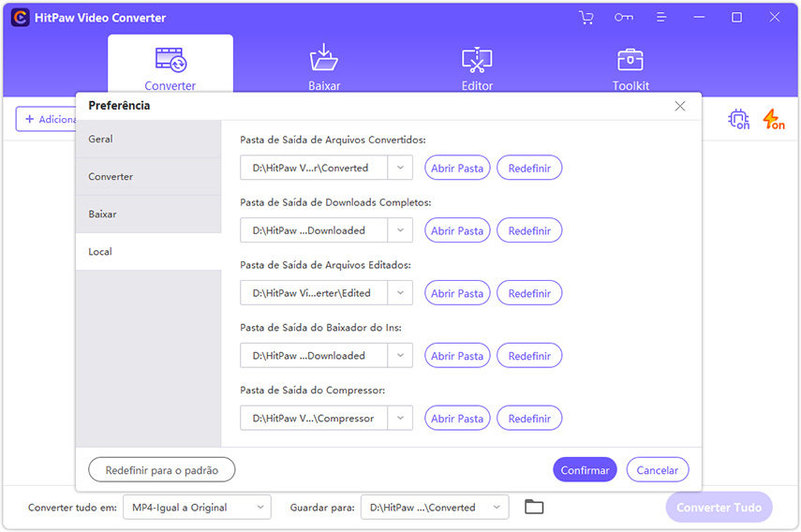801x532 pixels.
Task: Click the Converter Tudo button
Action: (719, 507)
